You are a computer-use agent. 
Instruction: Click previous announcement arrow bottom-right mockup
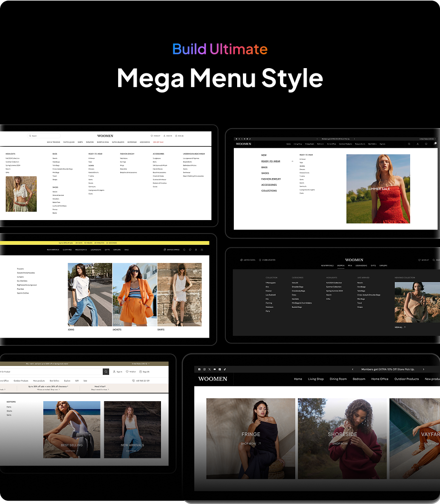click(x=352, y=369)
